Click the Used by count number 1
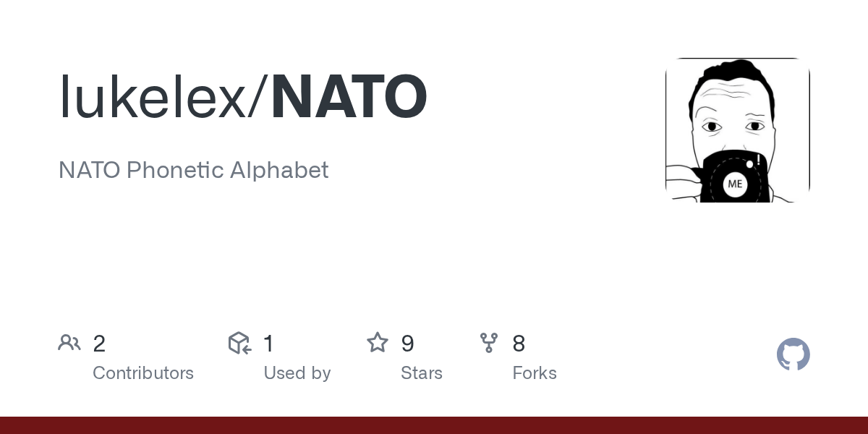The image size is (868, 434). coord(268,344)
